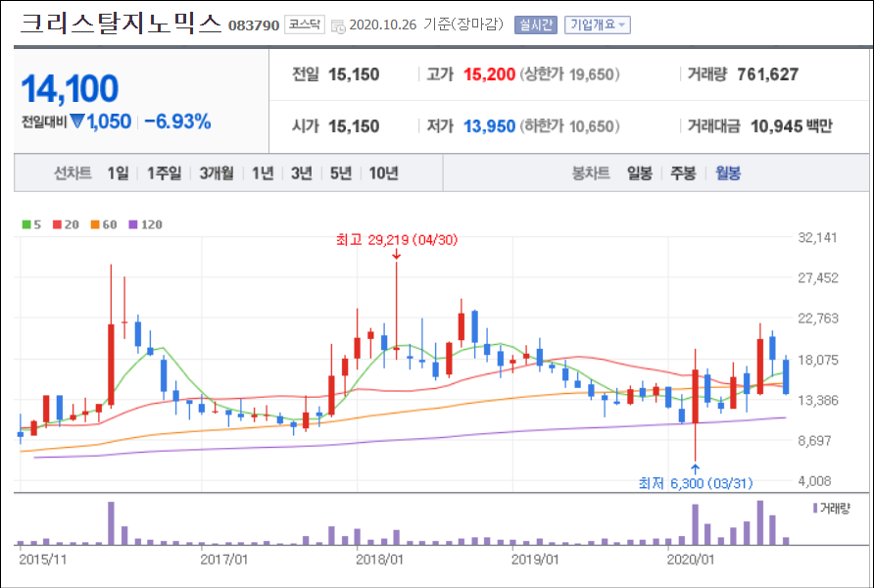874x588 pixels.
Task: Click the 2019/01 axis label
Action: pyautogui.click(x=535, y=560)
